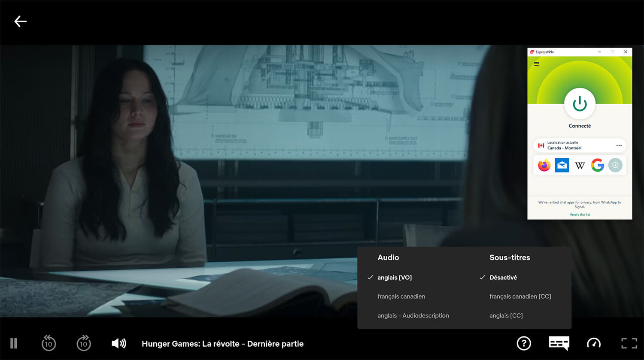The width and height of the screenshot is (644, 360).
Task: Click the Sous-titres column heading
Action: tap(510, 257)
